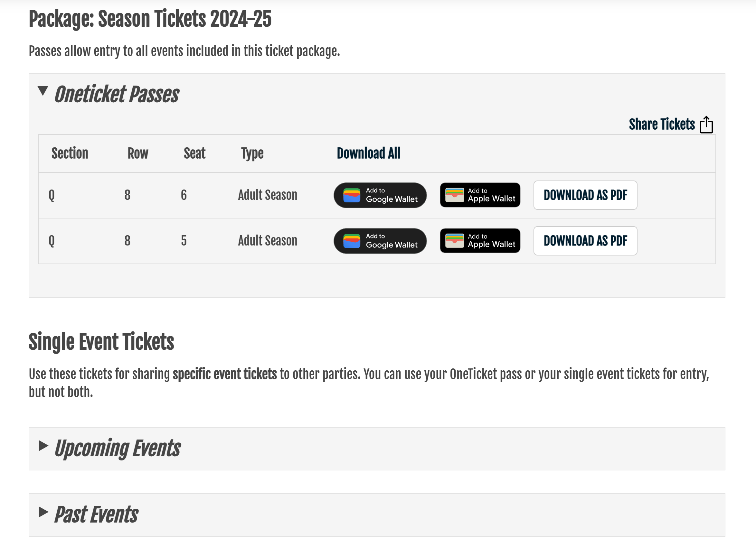
Task: Expand the Past Events section
Action: click(43, 512)
